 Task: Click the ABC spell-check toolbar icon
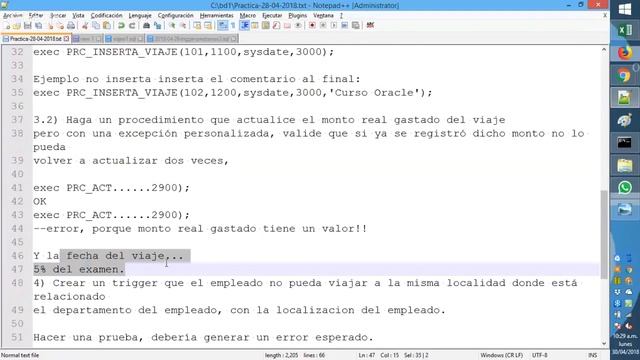pyautogui.click(x=370, y=26)
